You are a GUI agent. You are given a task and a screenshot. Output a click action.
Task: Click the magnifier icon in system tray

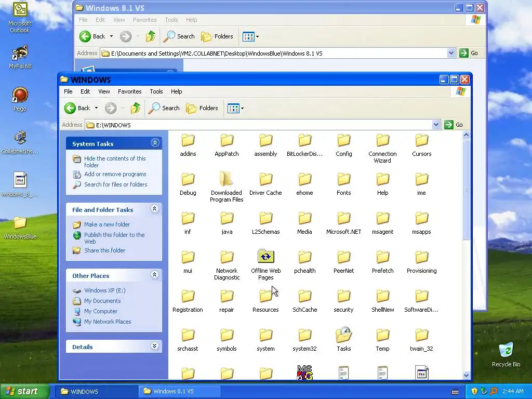494,391
